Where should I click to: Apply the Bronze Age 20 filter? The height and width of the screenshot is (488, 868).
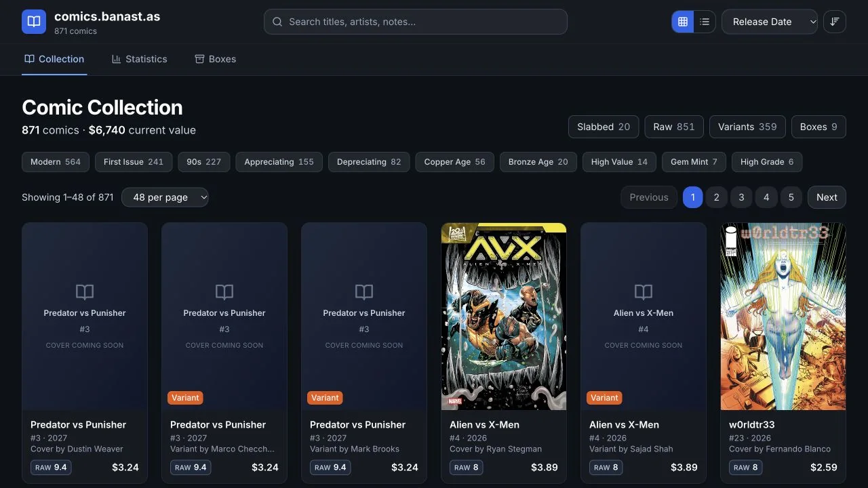pos(538,162)
